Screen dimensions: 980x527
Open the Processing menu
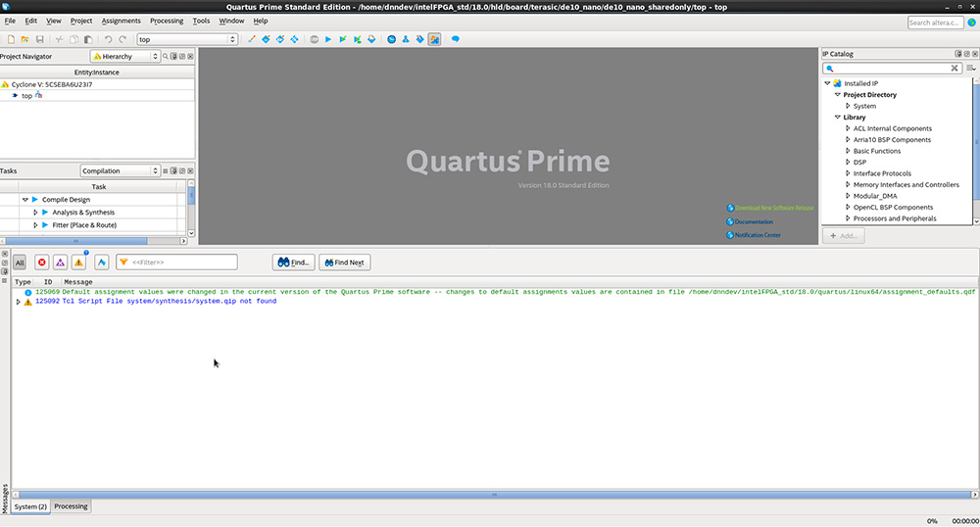tap(167, 21)
